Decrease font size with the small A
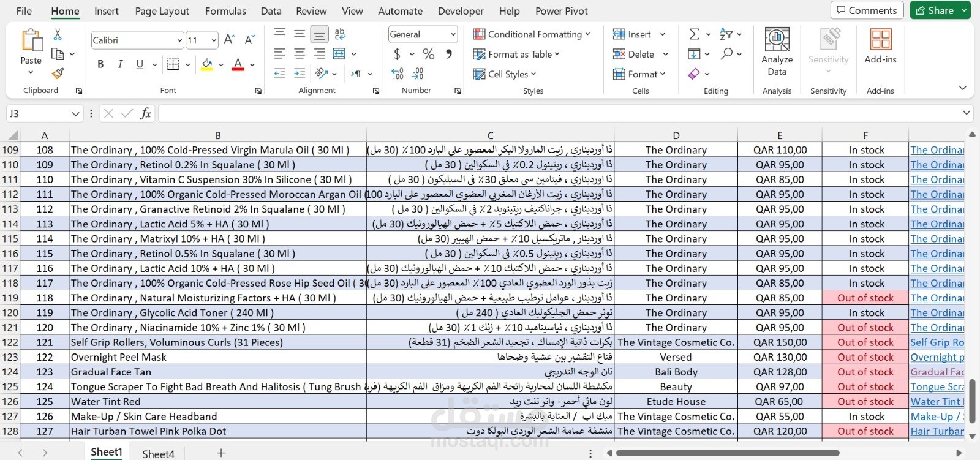 click(x=249, y=40)
